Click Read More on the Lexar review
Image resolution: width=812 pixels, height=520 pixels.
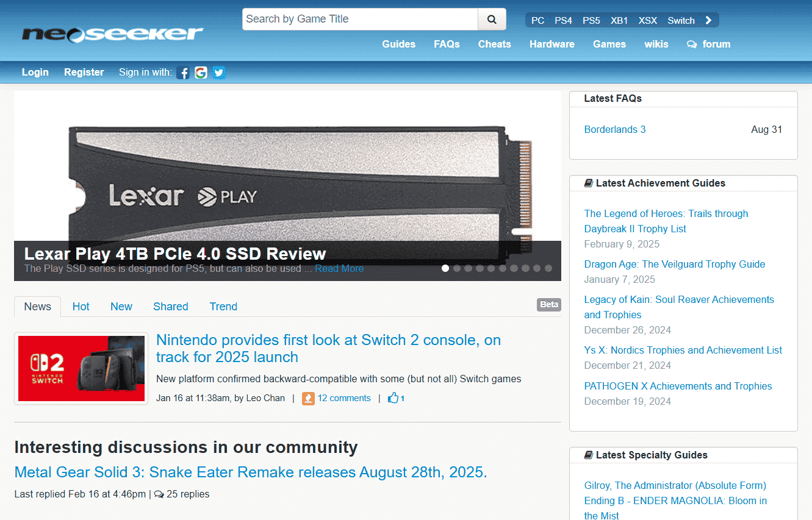click(339, 269)
